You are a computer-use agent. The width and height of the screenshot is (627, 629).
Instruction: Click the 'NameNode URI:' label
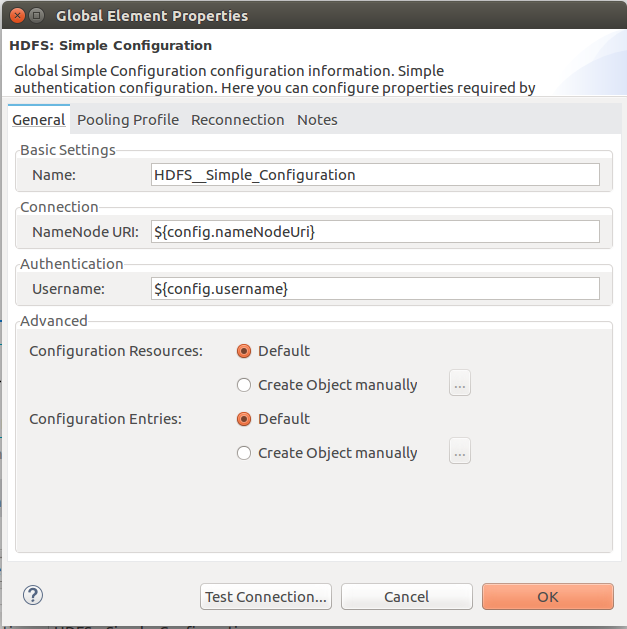85,232
